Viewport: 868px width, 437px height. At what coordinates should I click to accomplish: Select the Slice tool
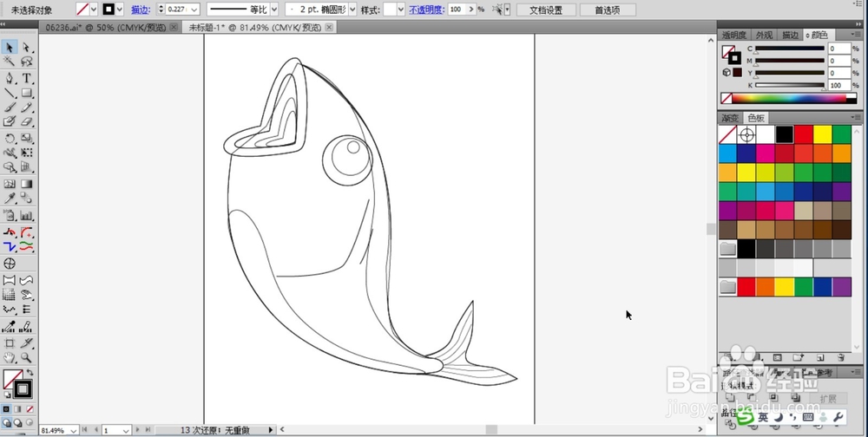(26, 343)
